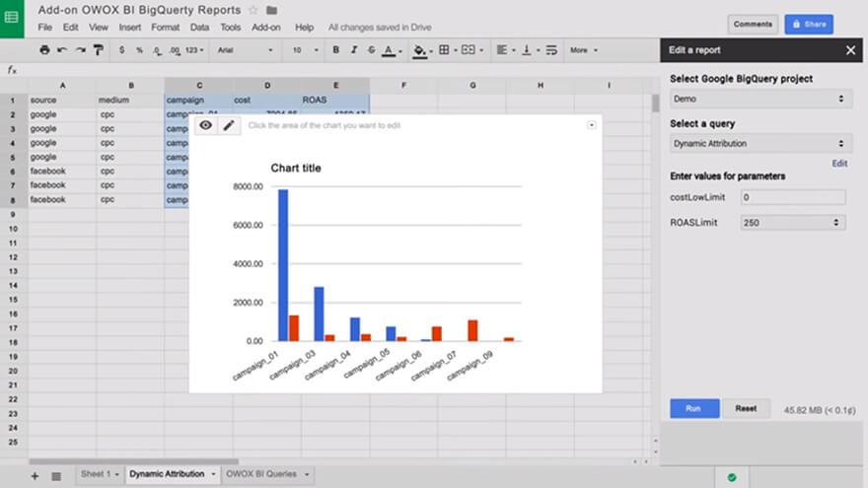Click the vertical scrollbar thumb
The image size is (868, 488).
[x=655, y=105]
